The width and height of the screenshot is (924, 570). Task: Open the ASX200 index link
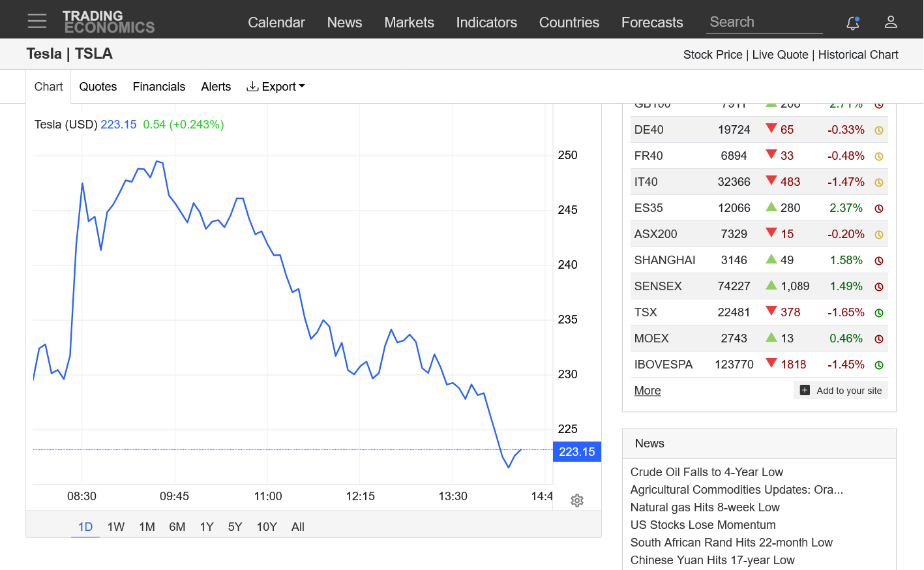click(x=656, y=234)
